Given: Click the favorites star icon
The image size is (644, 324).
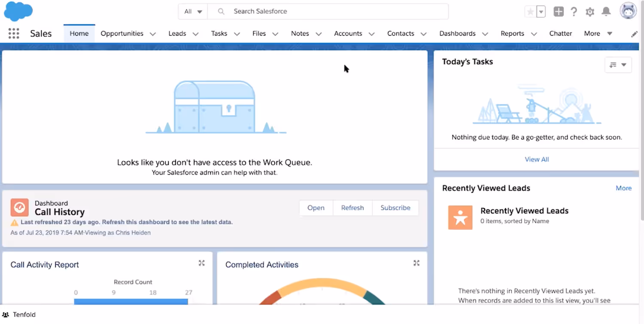Looking at the screenshot, I should pos(530,12).
